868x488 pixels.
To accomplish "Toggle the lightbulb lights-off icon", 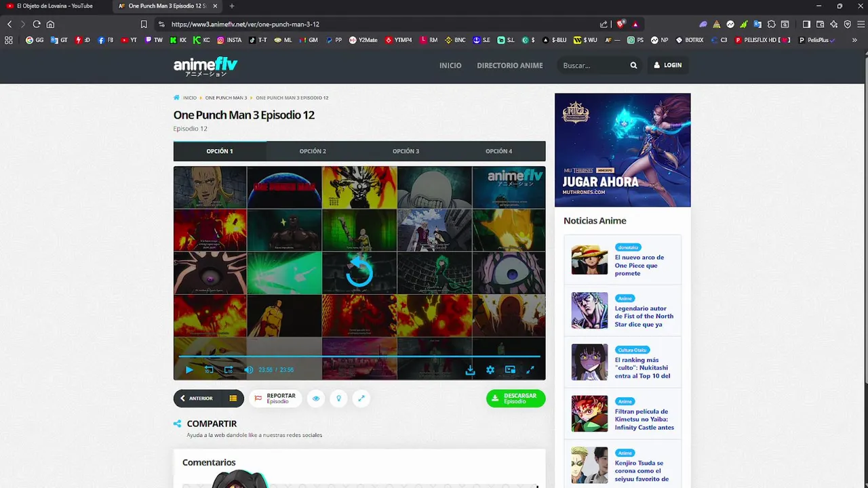I will [x=338, y=399].
